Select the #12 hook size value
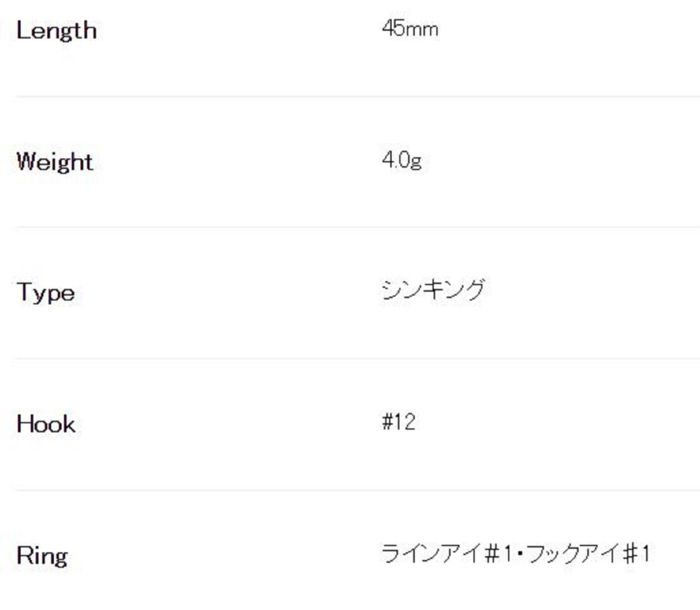Screen dimensions: 700x610 coord(399,421)
